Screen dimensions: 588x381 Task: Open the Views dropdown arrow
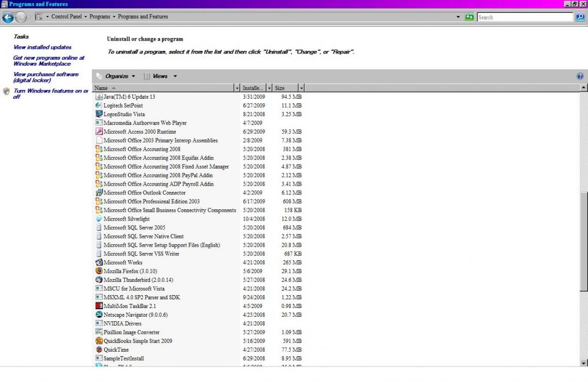pyautogui.click(x=175, y=76)
